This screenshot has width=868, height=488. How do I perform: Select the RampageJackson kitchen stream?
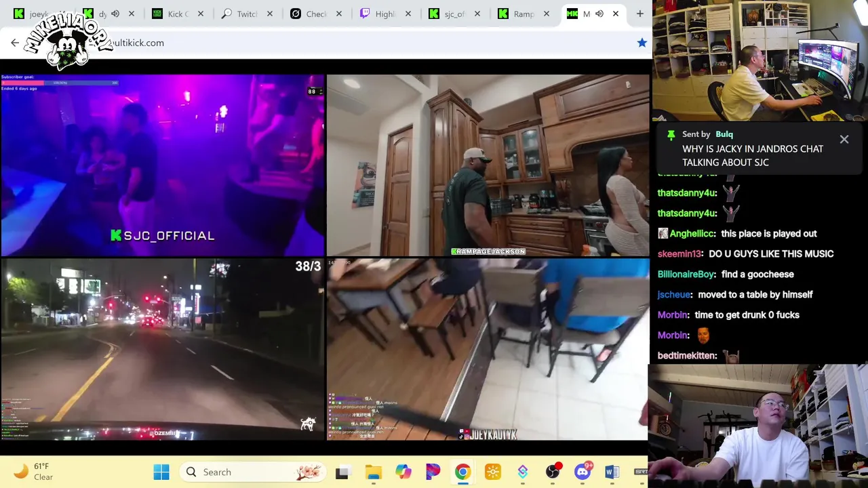(x=488, y=165)
